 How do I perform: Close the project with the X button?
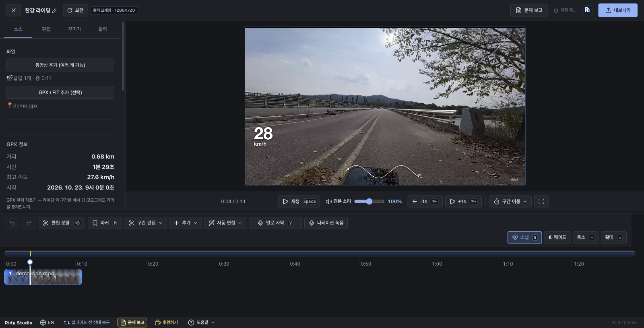(14, 10)
